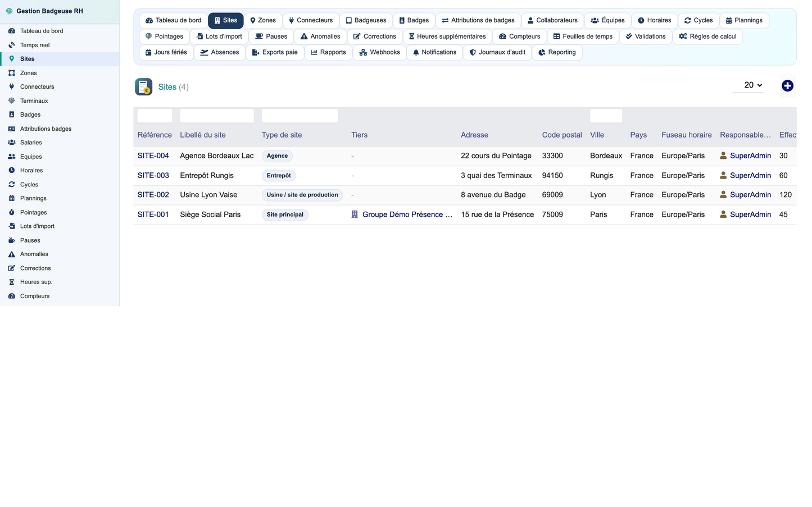Click Terminaux fingerprint icon in the sidebar
The image size is (812, 507).
point(11,101)
